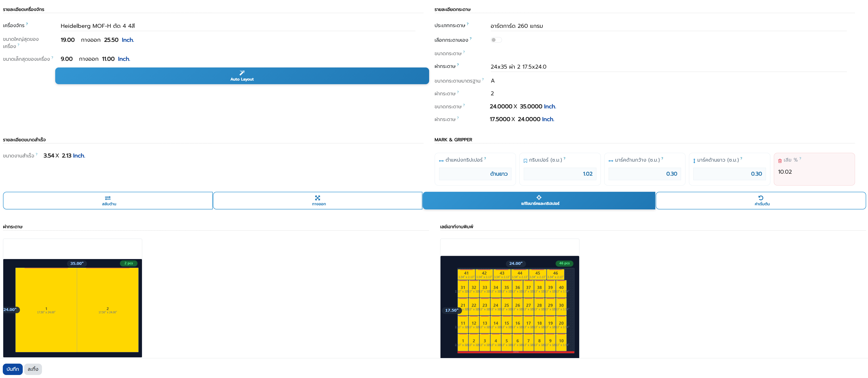Click the trash icon beside เสีย %

780,161
